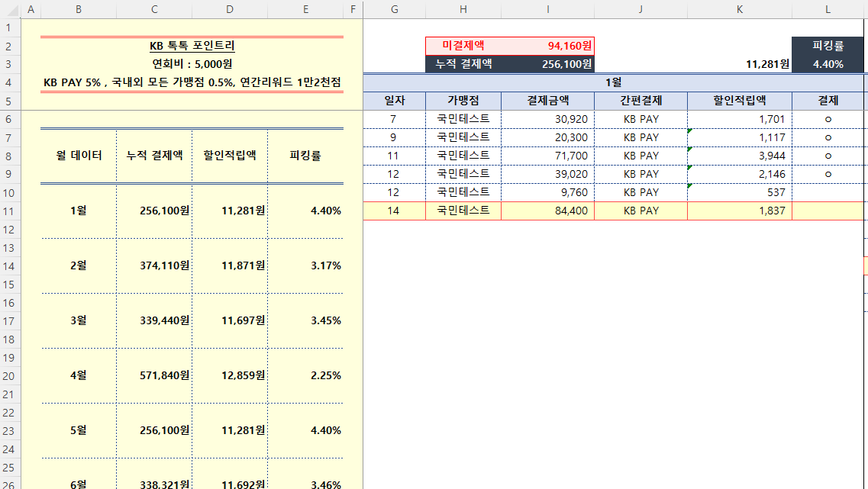Image resolution: width=868 pixels, height=489 pixels.
Task: Select the merged 1월 title bar
Action: coord(613,82)
